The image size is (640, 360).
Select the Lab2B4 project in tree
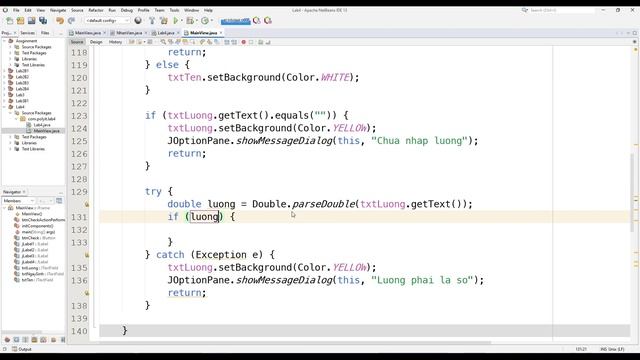22,89
